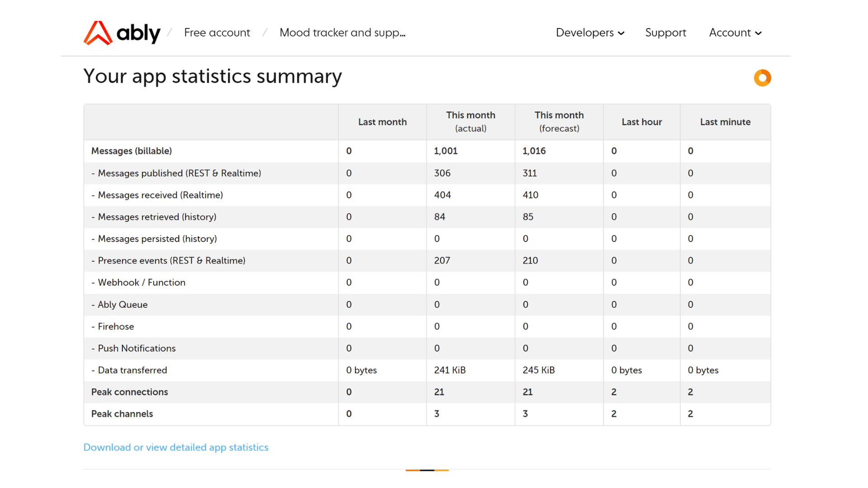The width and height of the screenshot is (868, 488).
Task: Select the Peak connections row label
Action: 130,392
